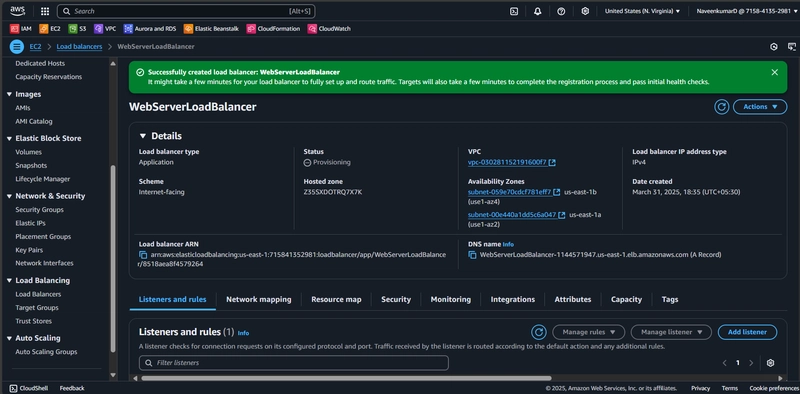Copy the Load balancer ARN icon

(143, 255)
